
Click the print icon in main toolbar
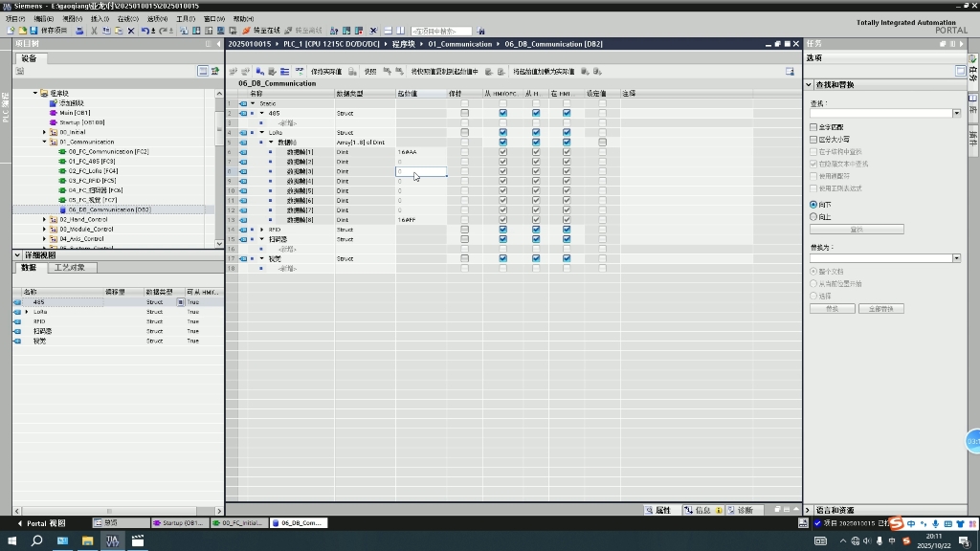coord(79,31)
